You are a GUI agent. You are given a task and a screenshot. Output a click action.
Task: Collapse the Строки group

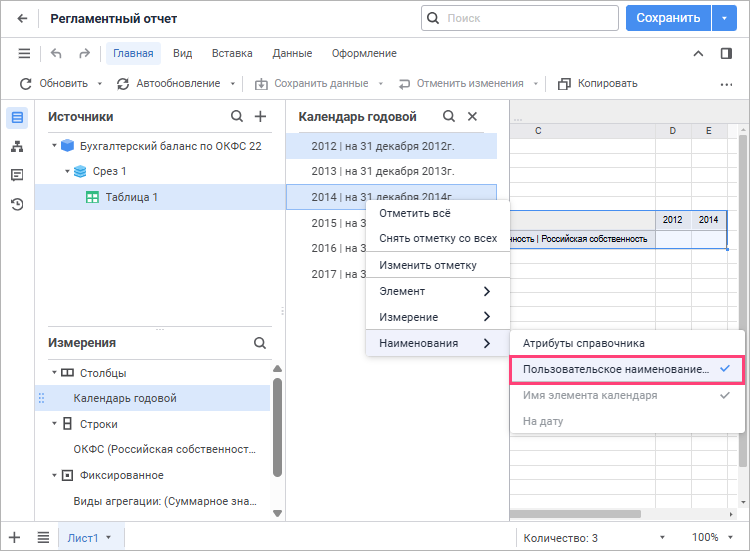pyautogui.click(x=54, y=423)
